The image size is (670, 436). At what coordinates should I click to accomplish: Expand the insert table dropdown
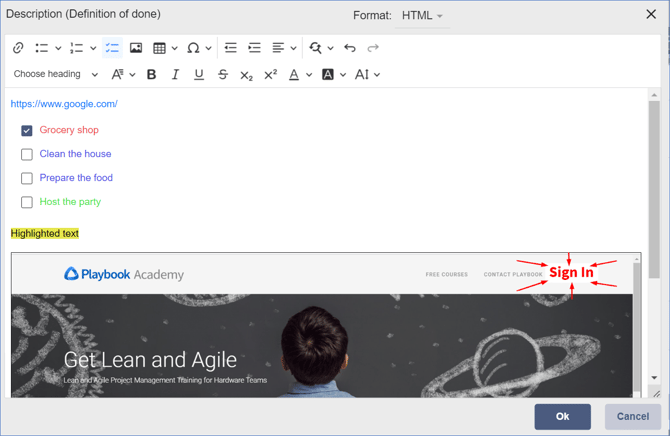tap(175, 48)
